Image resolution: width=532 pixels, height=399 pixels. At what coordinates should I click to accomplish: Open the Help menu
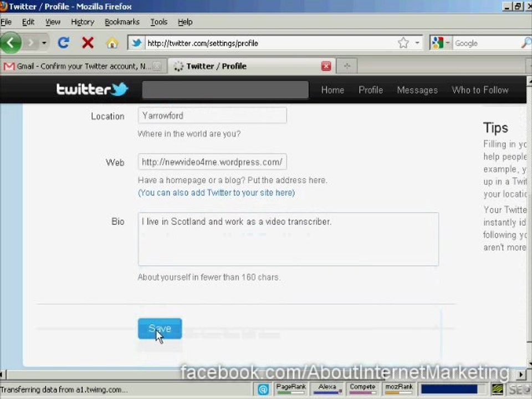point(185,22)
